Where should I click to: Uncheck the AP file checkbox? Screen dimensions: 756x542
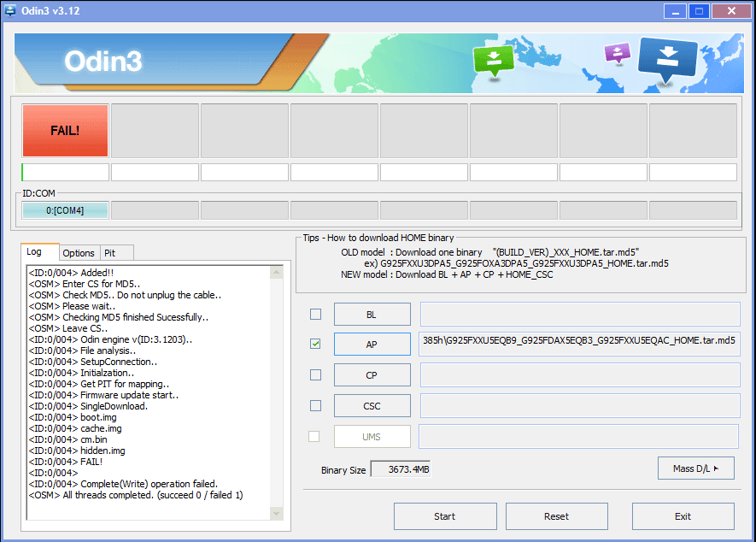(x=315, y=344)
